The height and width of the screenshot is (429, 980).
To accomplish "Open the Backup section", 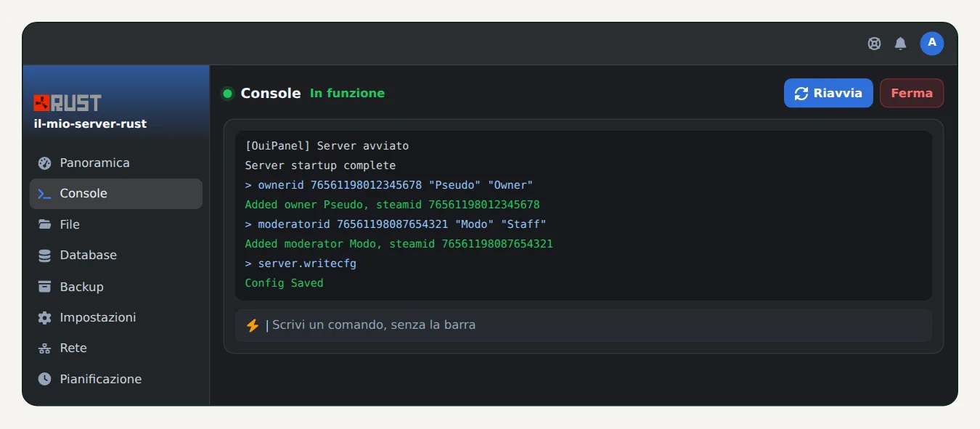I will click(x=116, y=286).
